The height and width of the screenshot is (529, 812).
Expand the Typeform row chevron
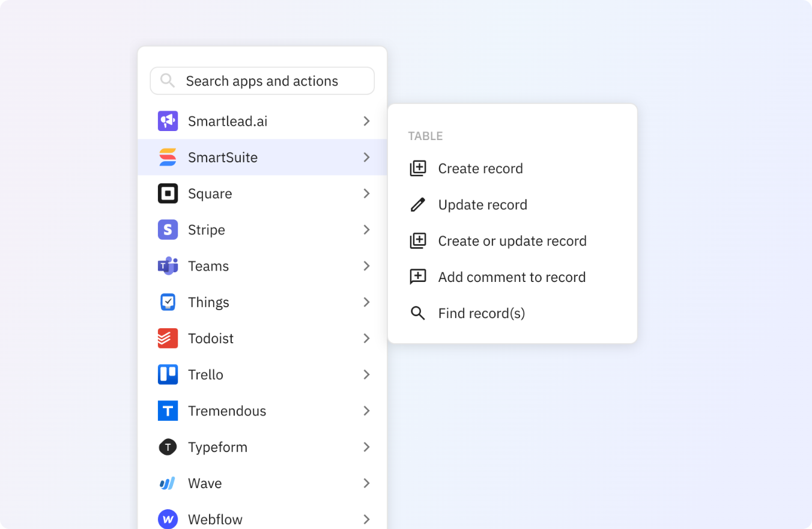coord(366,447)
